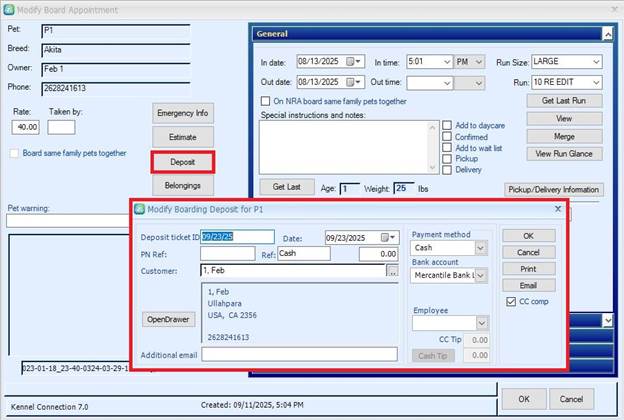Click the customer lookup ellipsis button

point(392,271)
